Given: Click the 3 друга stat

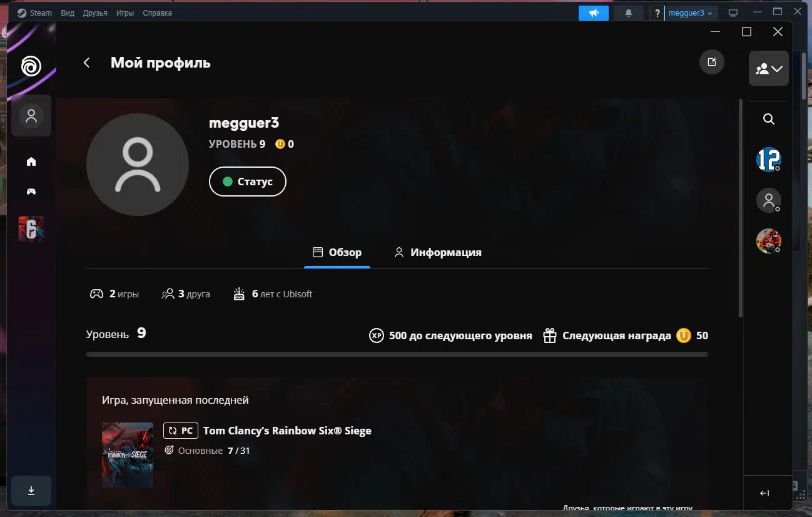Looking at the screenshot, I should click(x=186, y=294).
